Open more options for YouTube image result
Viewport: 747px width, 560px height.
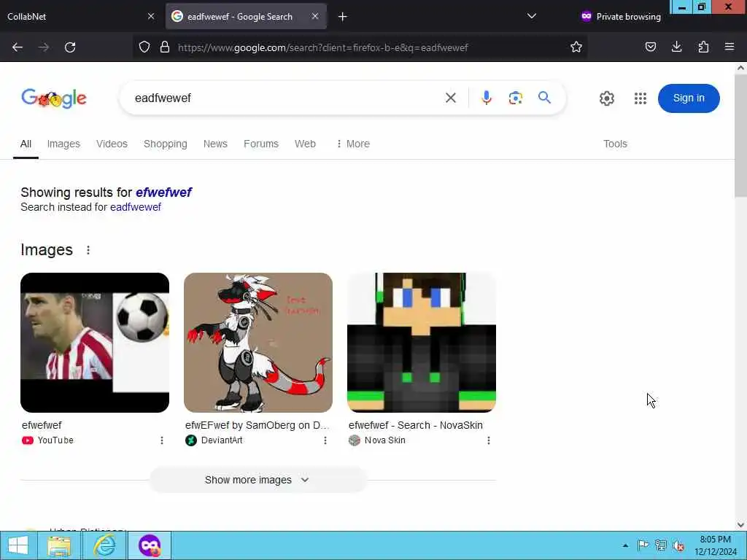[162, 440]
